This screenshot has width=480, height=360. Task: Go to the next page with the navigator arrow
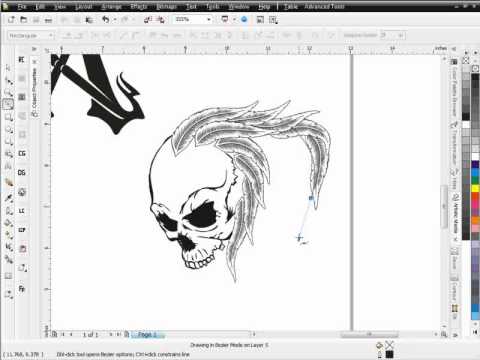(110, 334)
